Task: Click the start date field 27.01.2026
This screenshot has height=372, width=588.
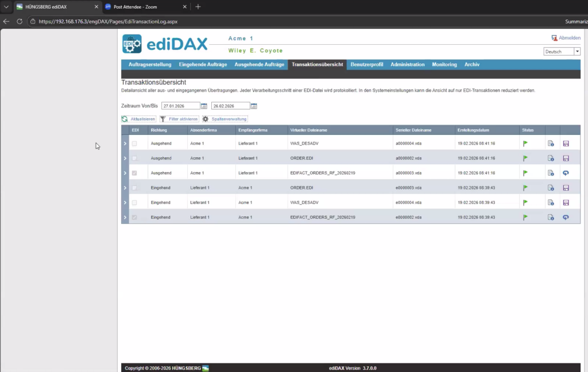Action: click(180, 106)
